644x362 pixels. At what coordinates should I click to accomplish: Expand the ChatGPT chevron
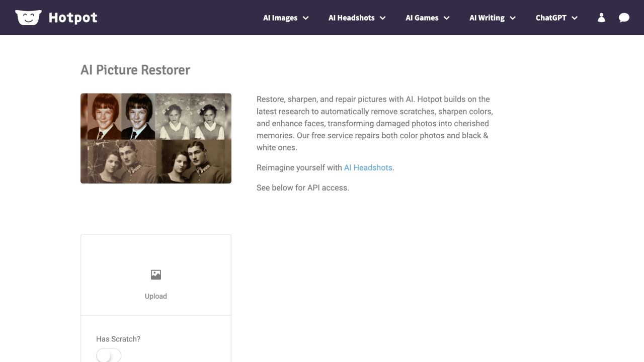pos(574,18)
